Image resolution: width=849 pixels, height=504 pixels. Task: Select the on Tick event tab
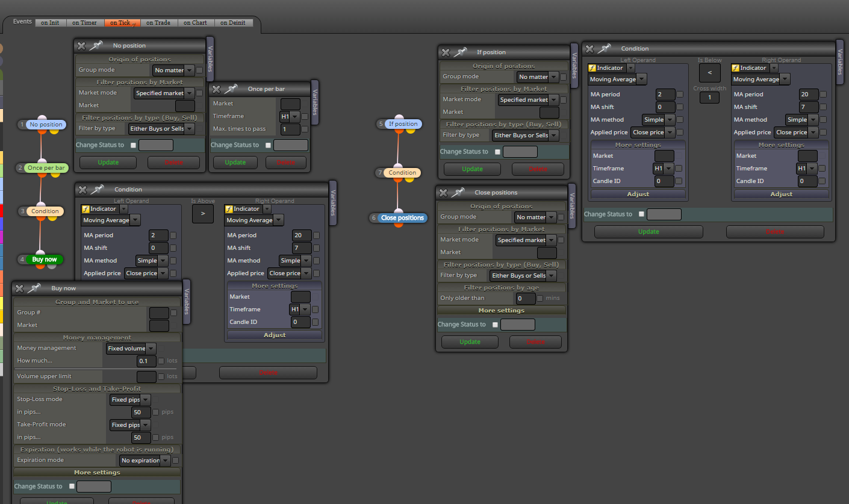point(122,23)
